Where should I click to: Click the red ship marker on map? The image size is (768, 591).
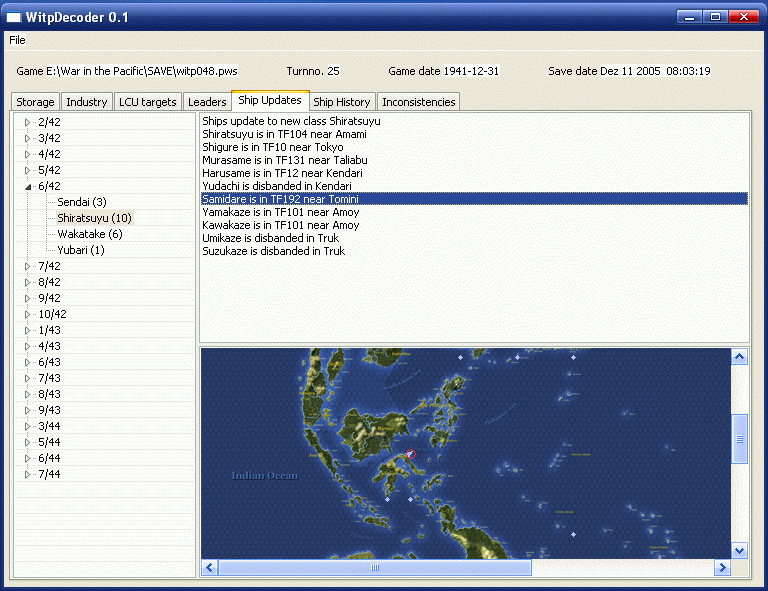coord(410,455)
